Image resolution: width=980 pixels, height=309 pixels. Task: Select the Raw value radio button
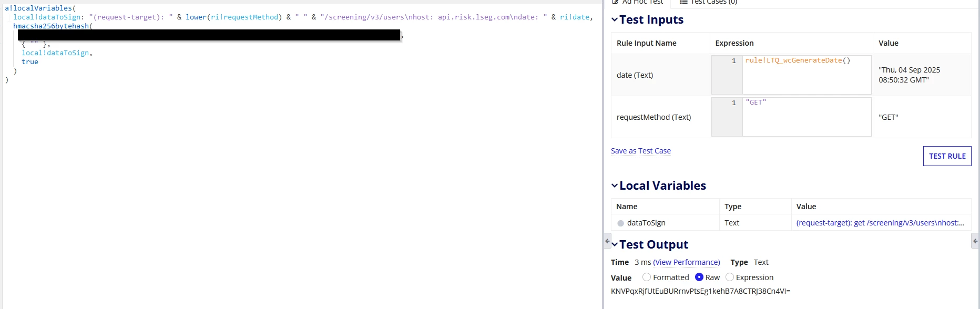[x=699, y=277]
